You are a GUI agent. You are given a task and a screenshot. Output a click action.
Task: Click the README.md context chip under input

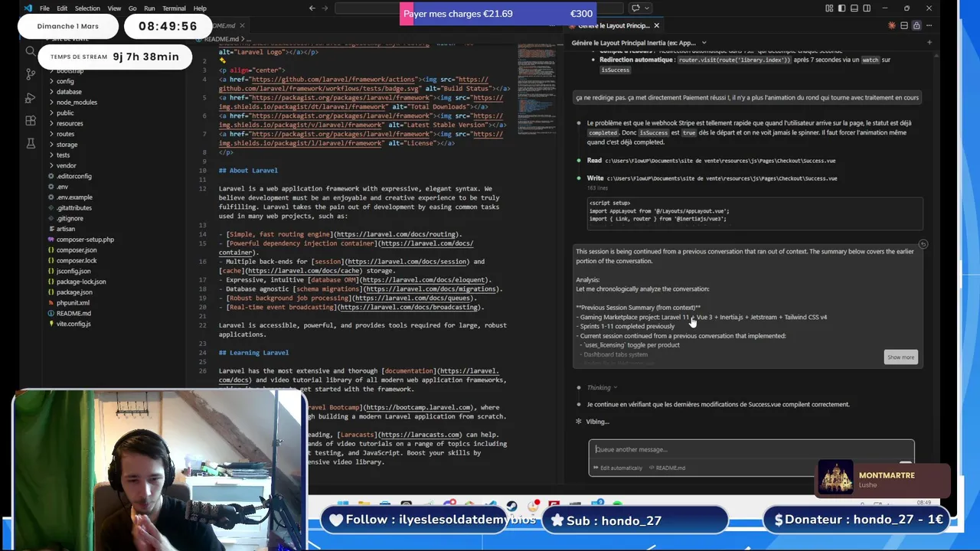coord(668,468)
